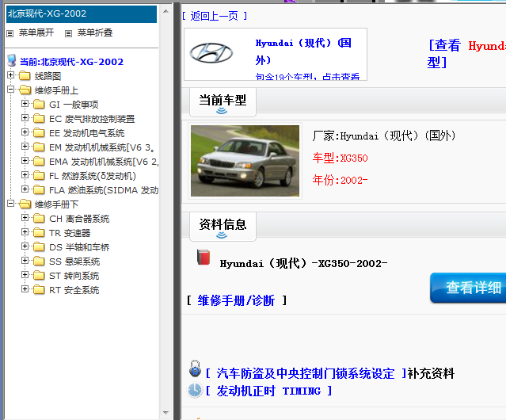Click the Hyundai（现代）-XG350-2002- title text
Screen dimensions: 506x420
click(x=303, y=263)
